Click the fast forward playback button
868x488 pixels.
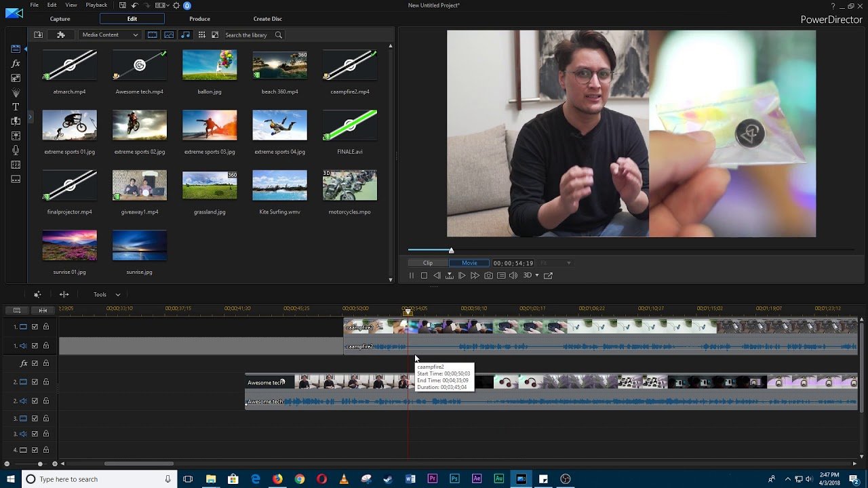tap(475, 276)
